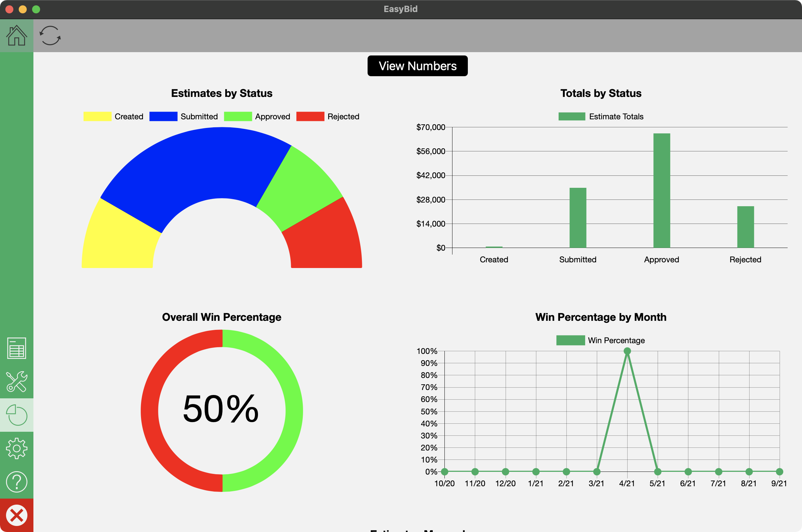Select the pie chart reports icon
The height and width of the screenshot is (532, 802).
tap(16, 415)
